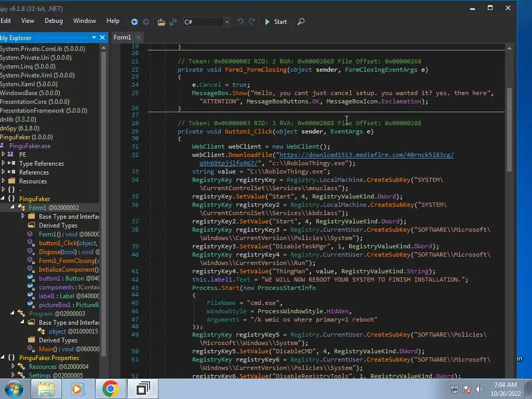Expand the Resources node under PinguFaker.exe
Viewport: 532px width, 399px height.
pos(4,181)
